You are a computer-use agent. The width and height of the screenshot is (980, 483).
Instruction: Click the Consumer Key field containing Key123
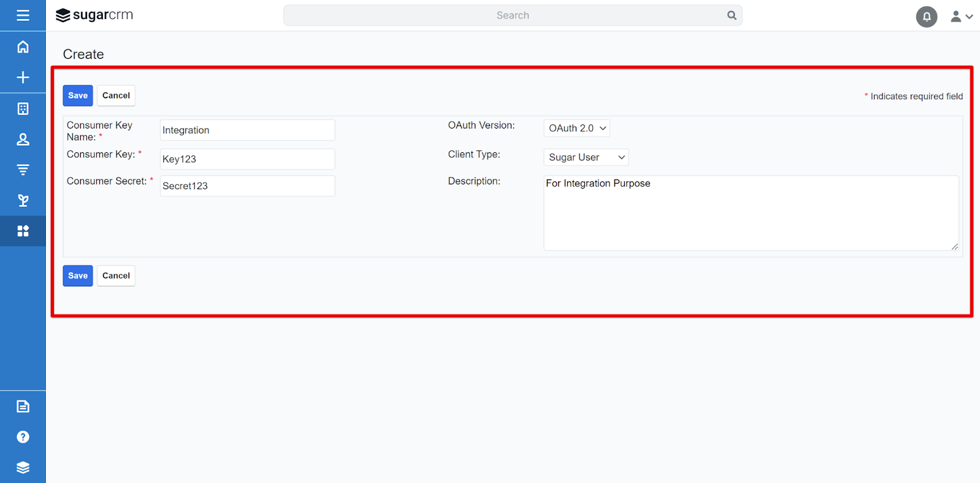pyautogui.click(x=247, y=159)
